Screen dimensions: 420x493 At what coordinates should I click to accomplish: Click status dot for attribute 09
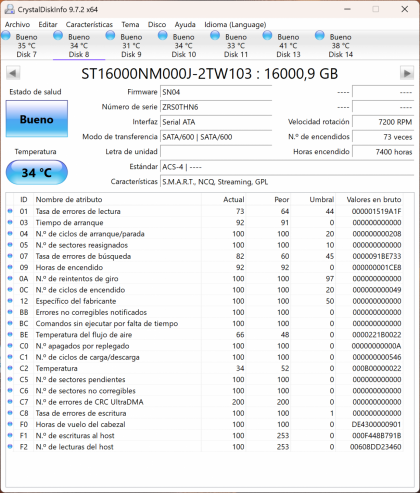[x=10, y=267]
